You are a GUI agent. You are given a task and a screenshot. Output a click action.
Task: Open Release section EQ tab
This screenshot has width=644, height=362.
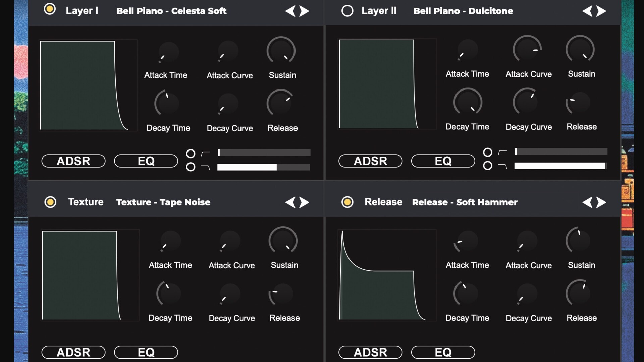coord(443,352)
